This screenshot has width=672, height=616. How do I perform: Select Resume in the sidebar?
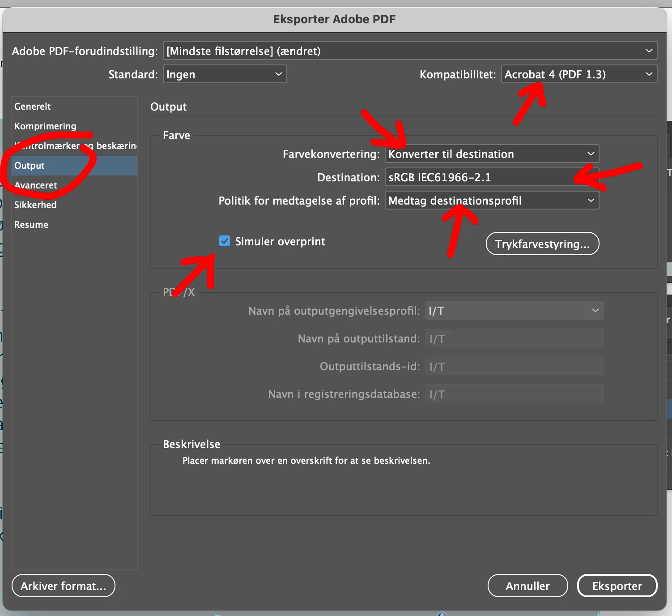tap(74, 225)
